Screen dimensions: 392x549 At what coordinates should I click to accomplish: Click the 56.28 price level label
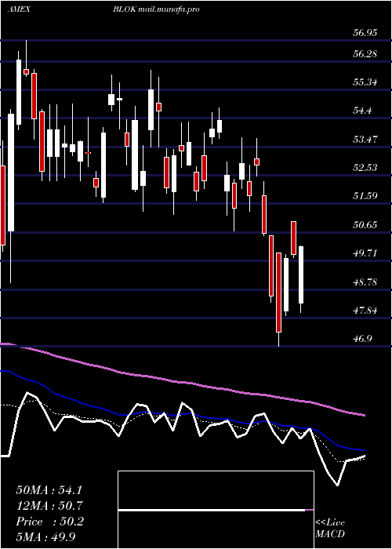[365, 54]
